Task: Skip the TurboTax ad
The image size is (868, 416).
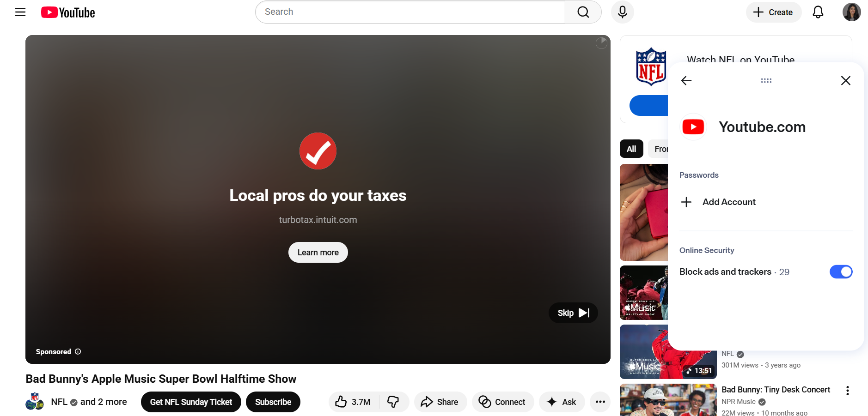Action: (x=573, y=313)
